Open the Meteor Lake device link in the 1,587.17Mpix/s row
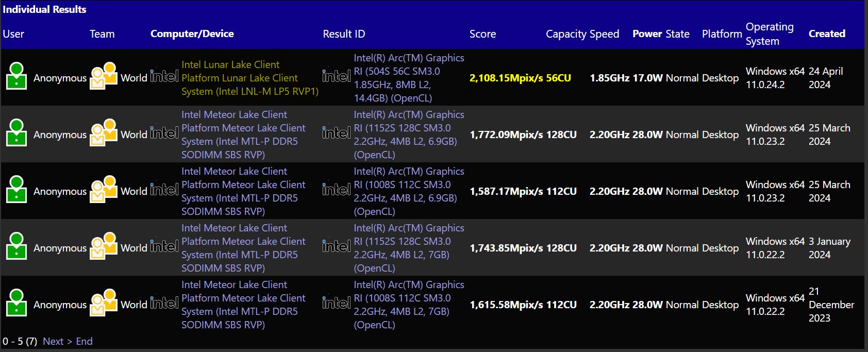Viewport: 868px width, 352px height. [x=243, y=191]
